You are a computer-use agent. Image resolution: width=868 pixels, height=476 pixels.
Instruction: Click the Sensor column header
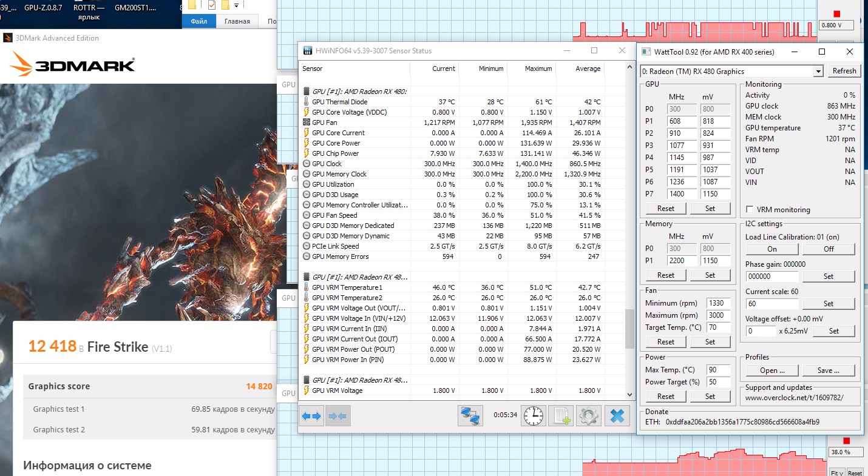point(354,69)
